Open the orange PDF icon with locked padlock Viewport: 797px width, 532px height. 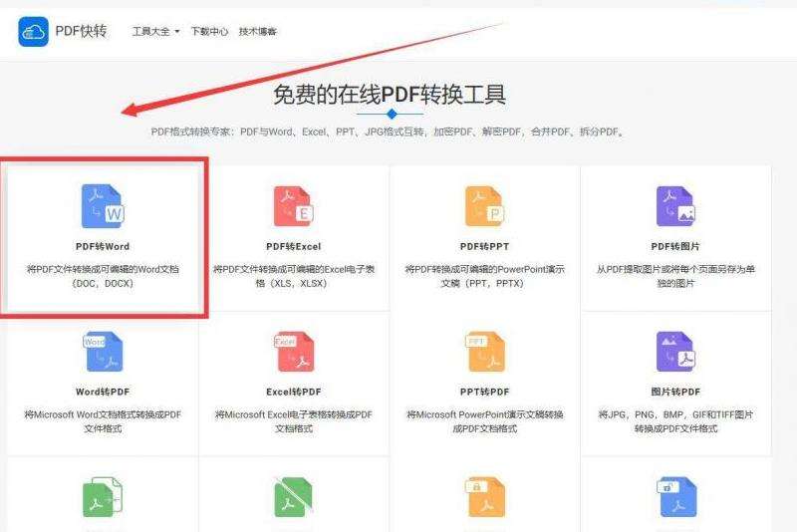tap(485, 497)
